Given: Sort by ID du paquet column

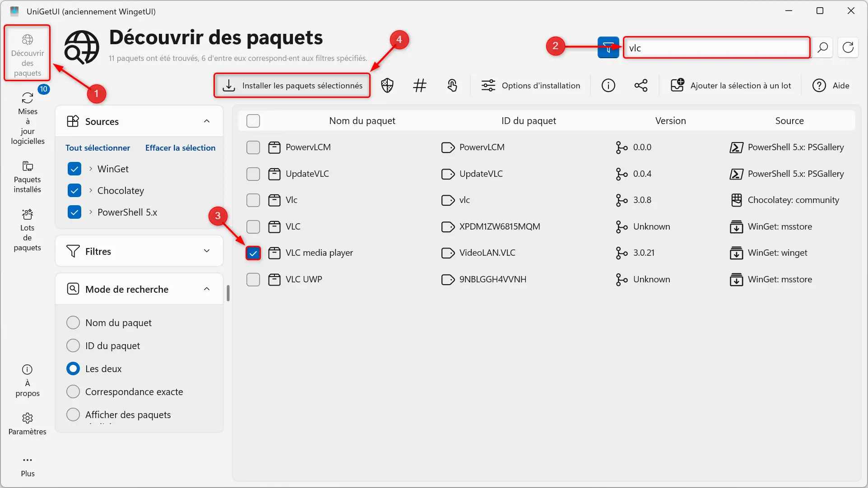Looking at the screenshot, I should tap(529, 120).
